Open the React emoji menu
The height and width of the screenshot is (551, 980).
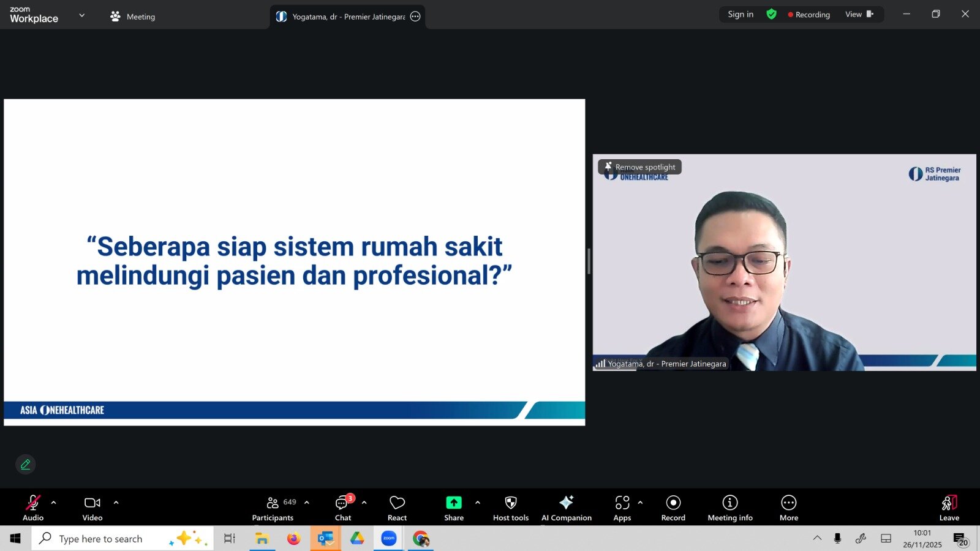[x=397, y=508]
